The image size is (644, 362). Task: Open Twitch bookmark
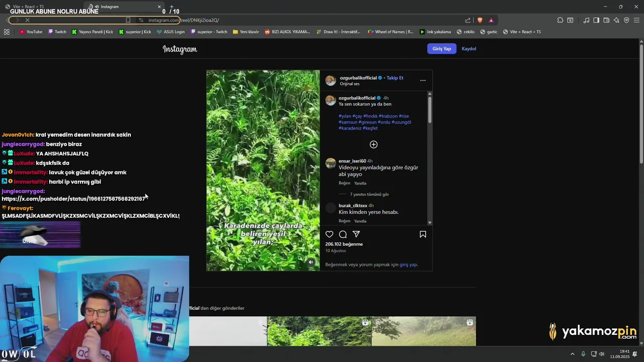57,32
